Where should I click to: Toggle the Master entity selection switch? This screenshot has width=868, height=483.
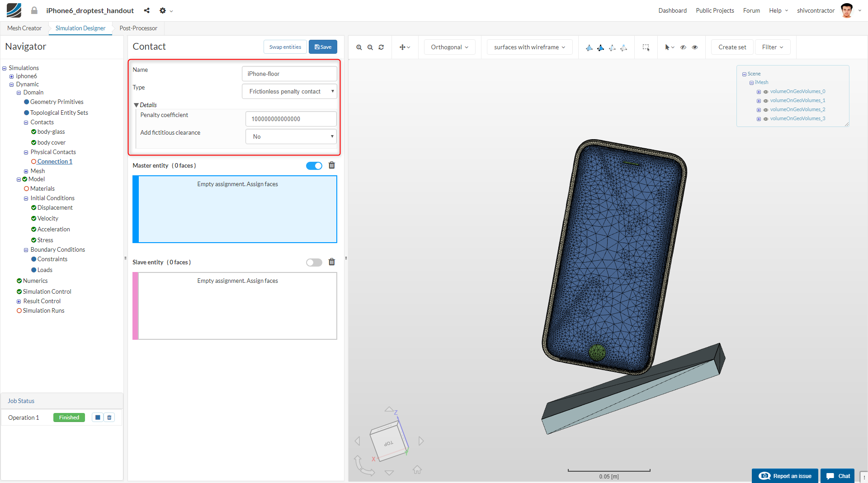tap(314, 166)
